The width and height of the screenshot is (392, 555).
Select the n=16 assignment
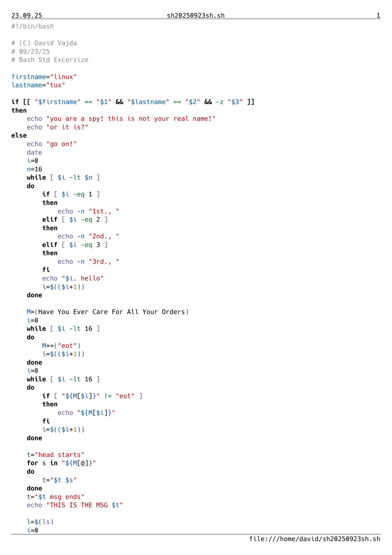34,169
